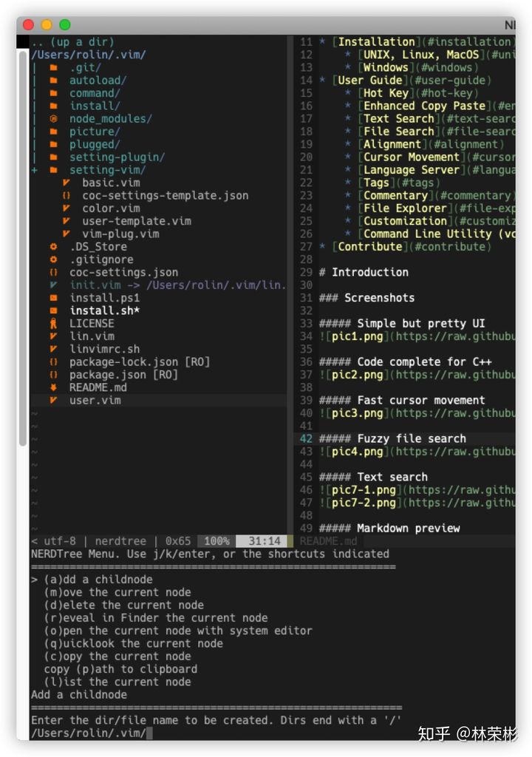Click the pic1.png markdown link
The image size is (532, 757).
coord(352,336)
